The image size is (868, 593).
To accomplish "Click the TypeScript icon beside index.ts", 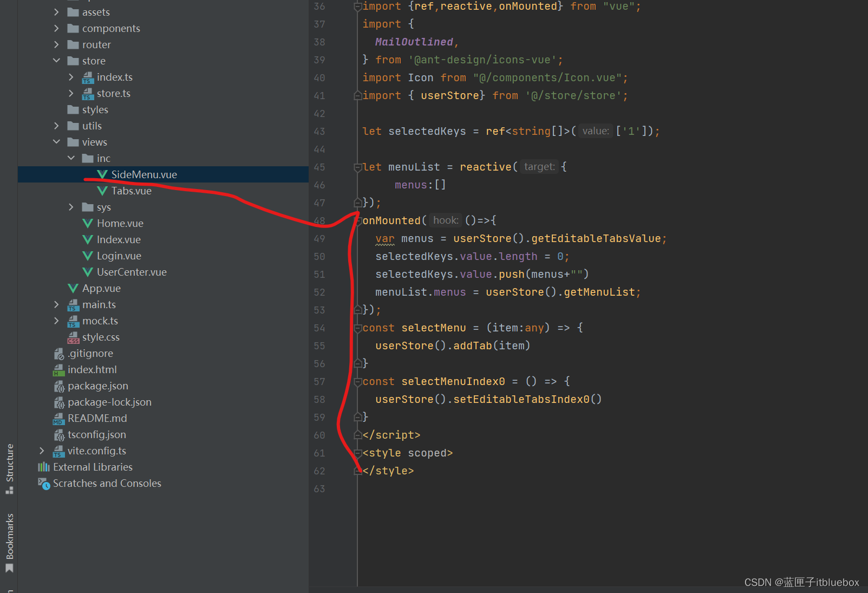I will [88, 77].
